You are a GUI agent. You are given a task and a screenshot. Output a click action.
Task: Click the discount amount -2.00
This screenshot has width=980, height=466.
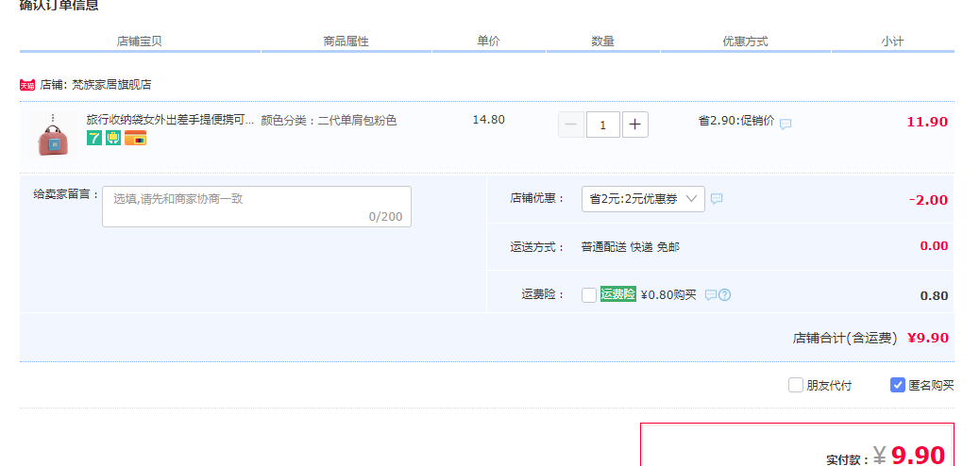coord(928,200)
